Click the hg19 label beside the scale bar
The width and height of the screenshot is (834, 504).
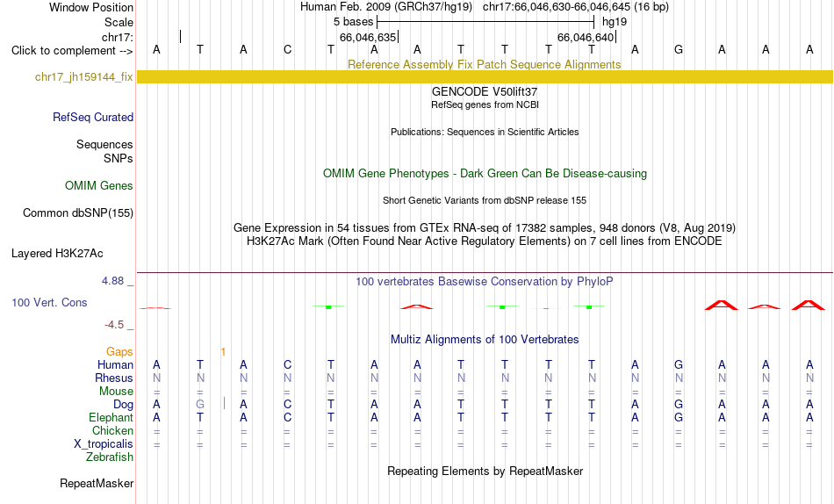[615, 22]
